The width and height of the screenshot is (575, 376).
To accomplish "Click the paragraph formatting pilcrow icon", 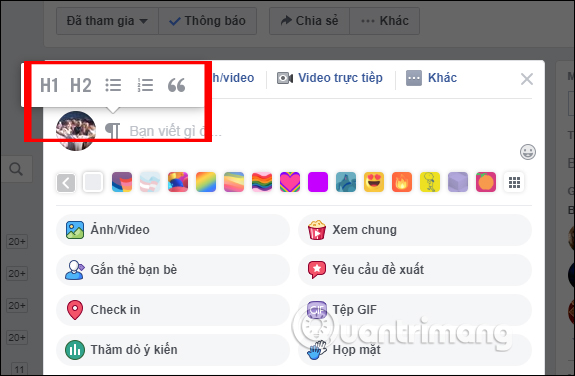I will pyautogui.click(x=112, y=131).
